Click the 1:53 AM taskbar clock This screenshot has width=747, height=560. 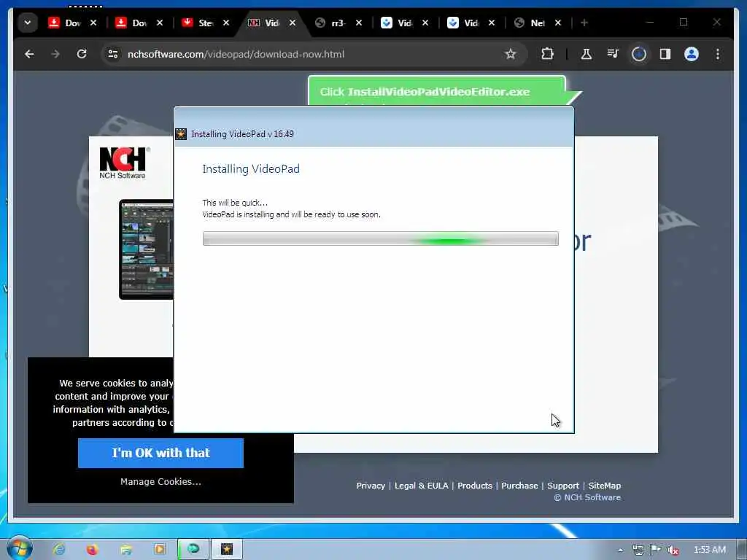point(709,550)
